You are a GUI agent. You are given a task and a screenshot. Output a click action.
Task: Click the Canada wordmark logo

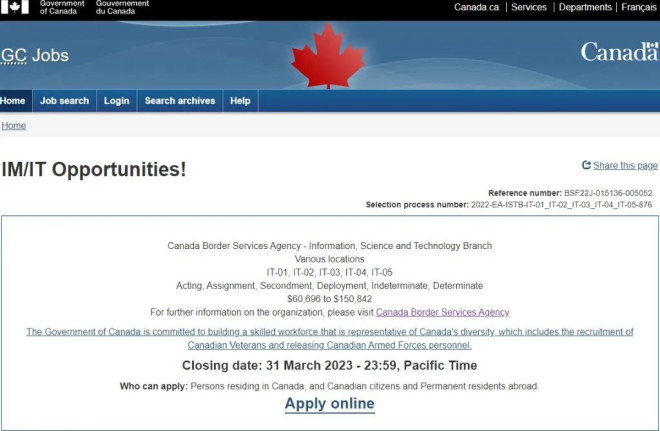(x=618, y=52)
